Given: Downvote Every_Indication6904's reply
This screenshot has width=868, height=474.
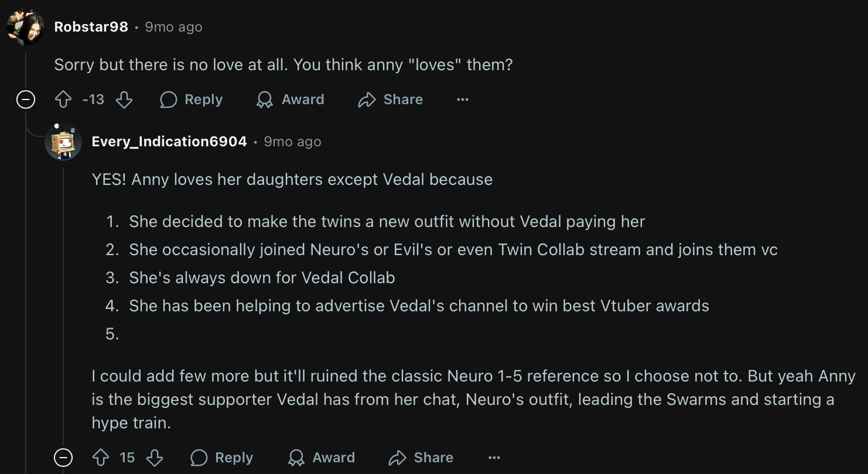Looking at the screenshot, I should 155,458.
